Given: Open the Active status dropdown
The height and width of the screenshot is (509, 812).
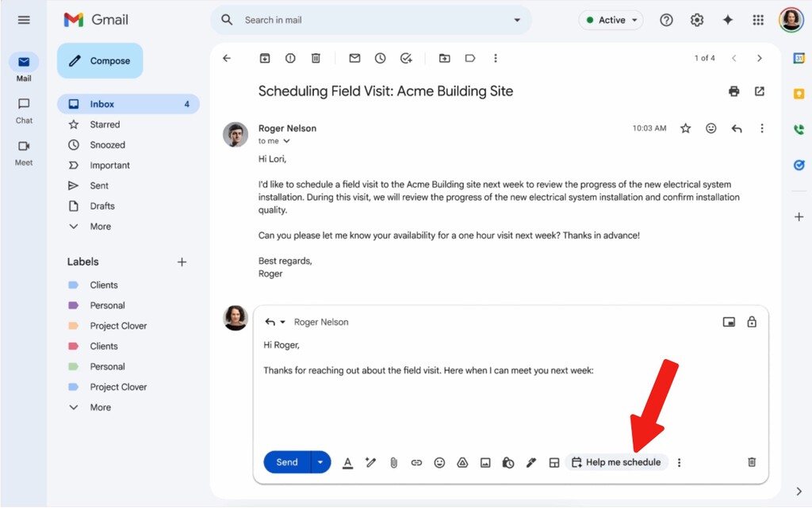Looking at the screenshot, I should tap(611, 21).
